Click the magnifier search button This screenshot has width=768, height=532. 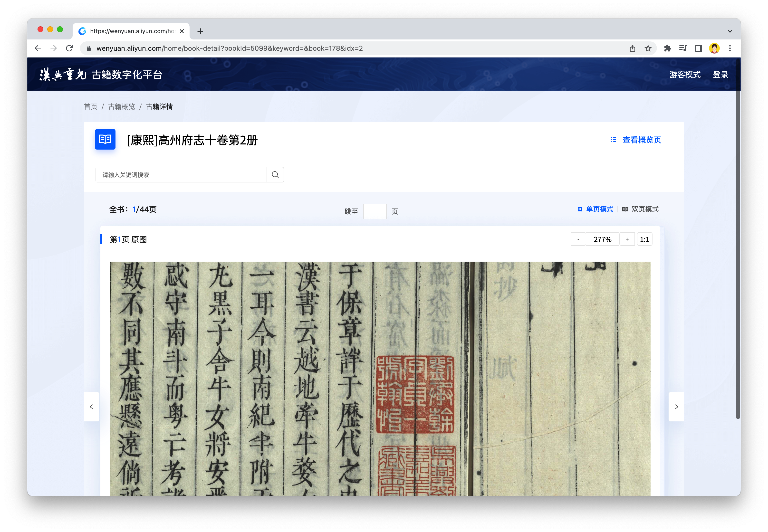(275, 175)
